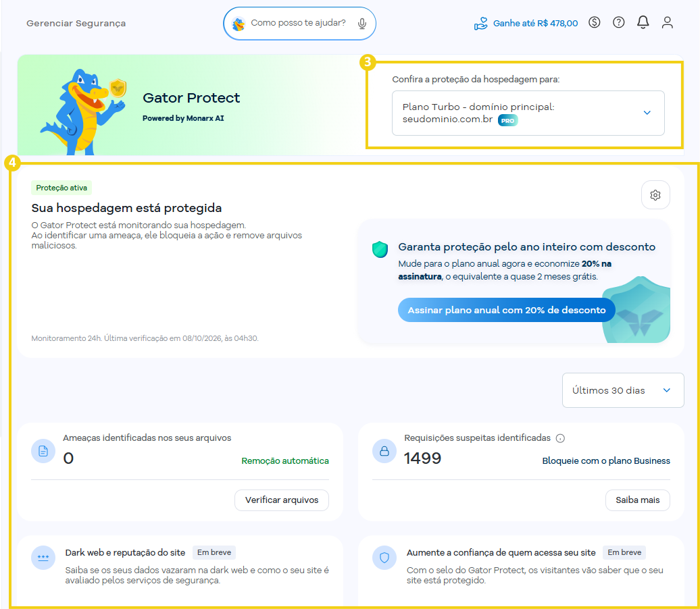Screen dimensions: 700x609
Task: Click the green shield icon beside Garanta proteção
Action: 380,249
